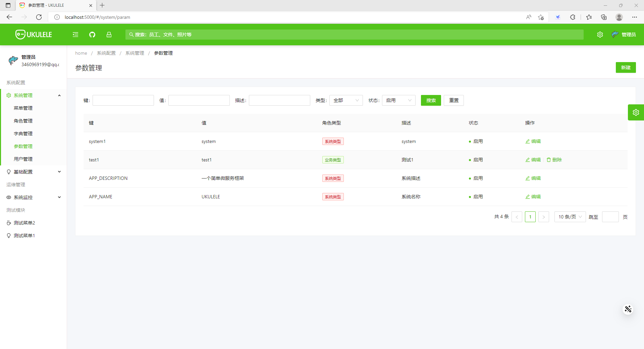Click site information icon in address bar
644x349 pixels.
click(57, 17)
